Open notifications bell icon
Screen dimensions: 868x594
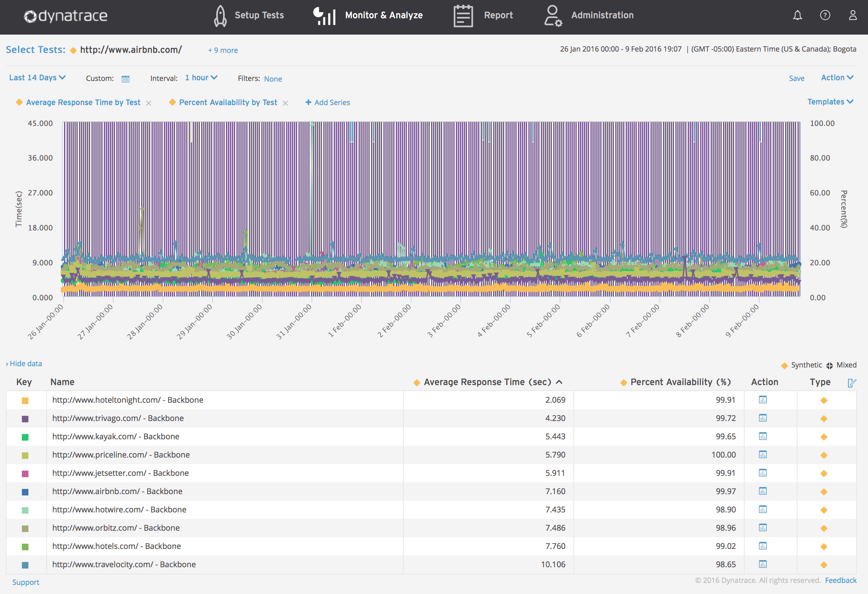click(x=797, y=15)
